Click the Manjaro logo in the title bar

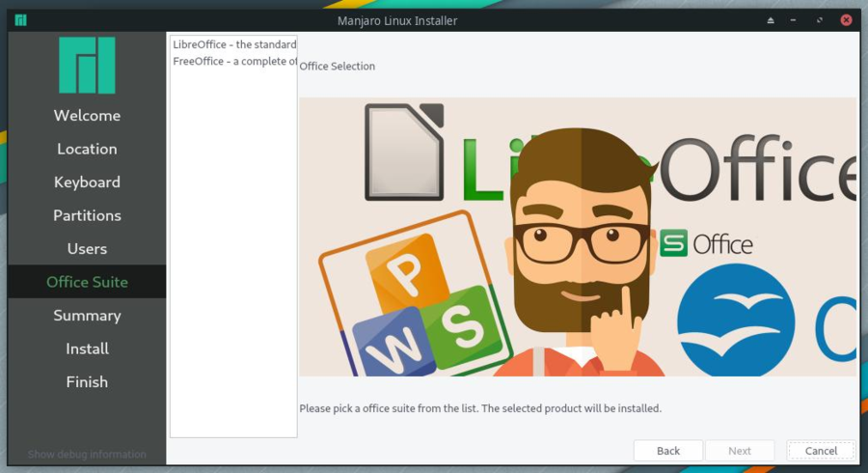(x=20, y=20)
